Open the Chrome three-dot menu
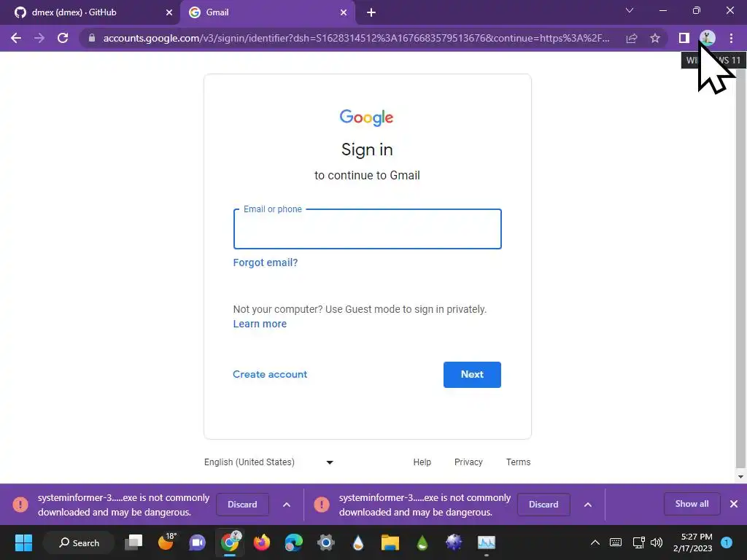 click(731, 38)
